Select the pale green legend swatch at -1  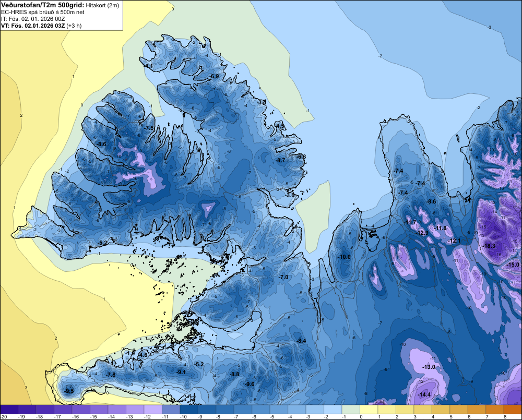tap(351, 409)
